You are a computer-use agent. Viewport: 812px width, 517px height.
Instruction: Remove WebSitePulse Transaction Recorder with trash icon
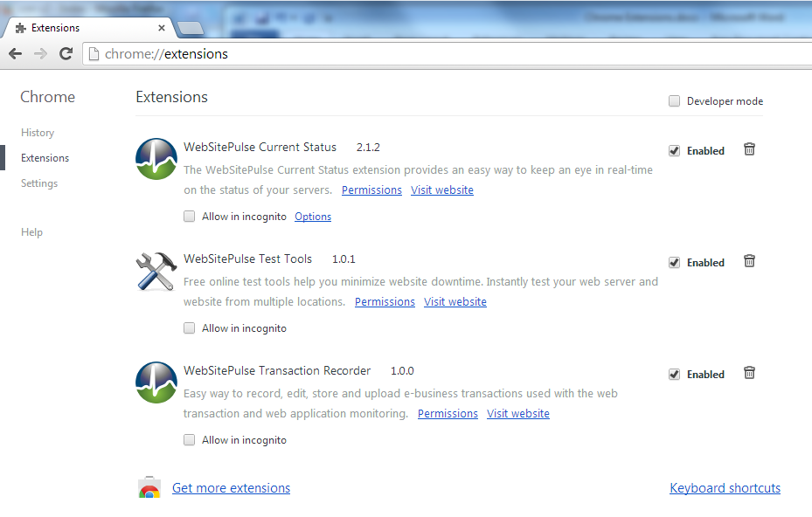[749, 373]
